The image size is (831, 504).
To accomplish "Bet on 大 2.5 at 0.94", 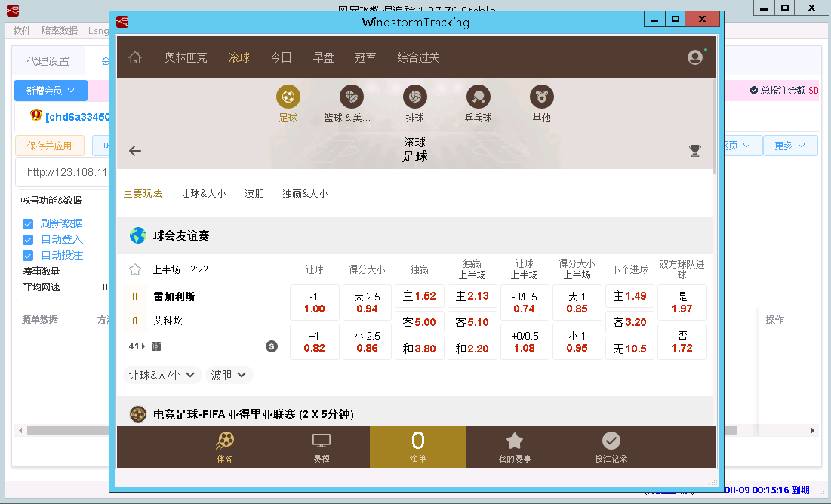I will coord(367,303).
